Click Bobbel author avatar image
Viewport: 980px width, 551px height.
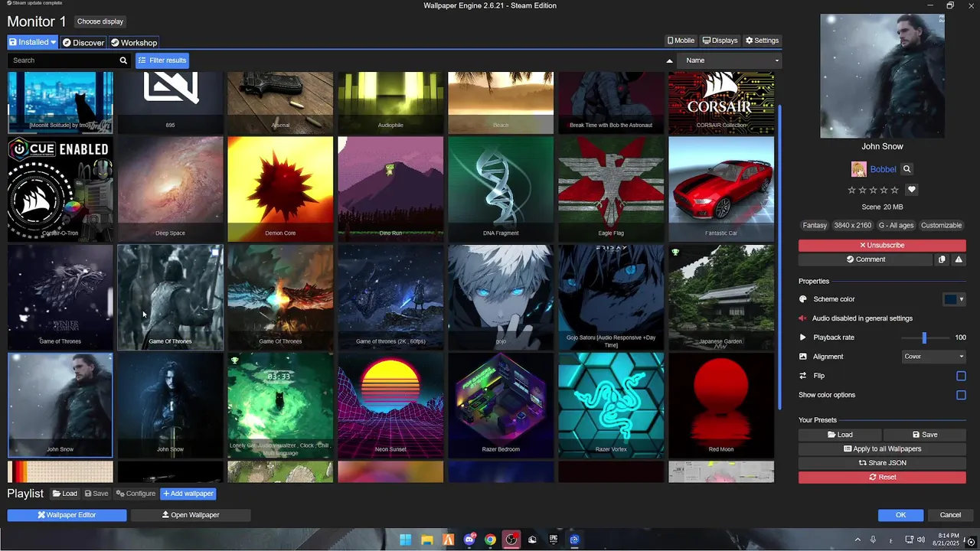click(859, 169)
